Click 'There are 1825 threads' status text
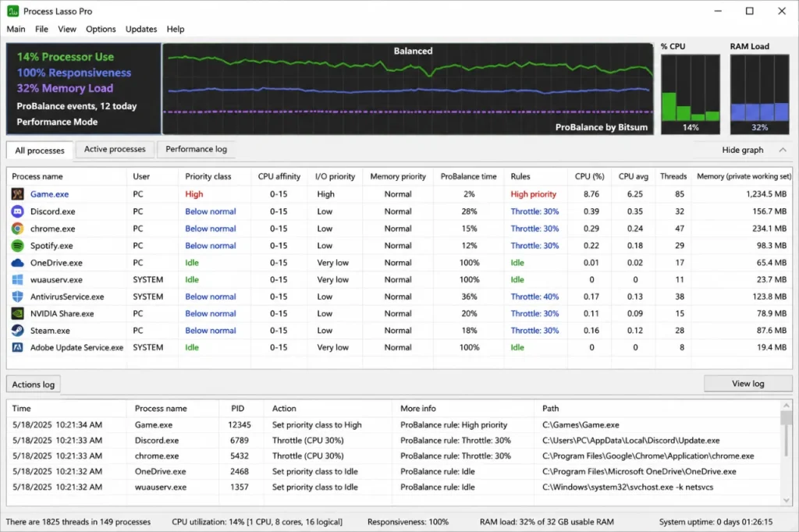The height and width of the screenshot is (532, 799). (x=78, y=522)
